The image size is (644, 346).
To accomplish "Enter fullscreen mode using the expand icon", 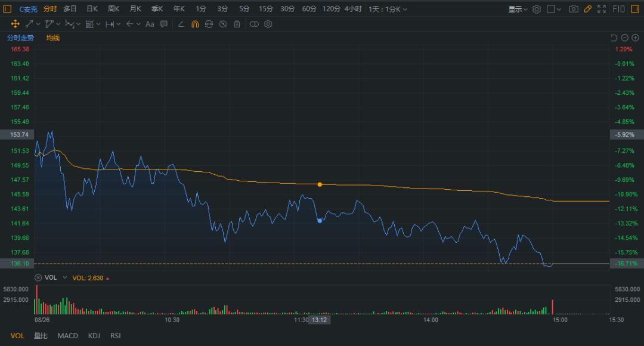I will click(x=602, y=9).
